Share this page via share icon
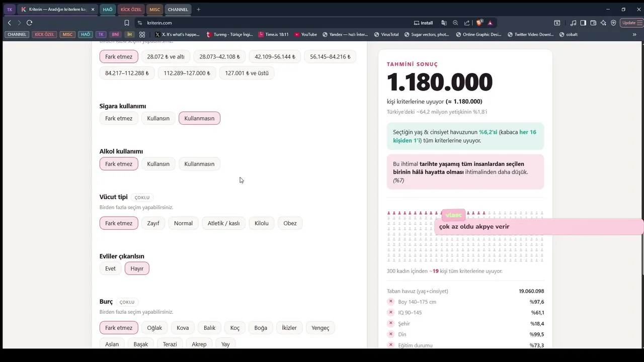This screenshot has height=362, width=644. pyautogui.click(x=467, y=23)
